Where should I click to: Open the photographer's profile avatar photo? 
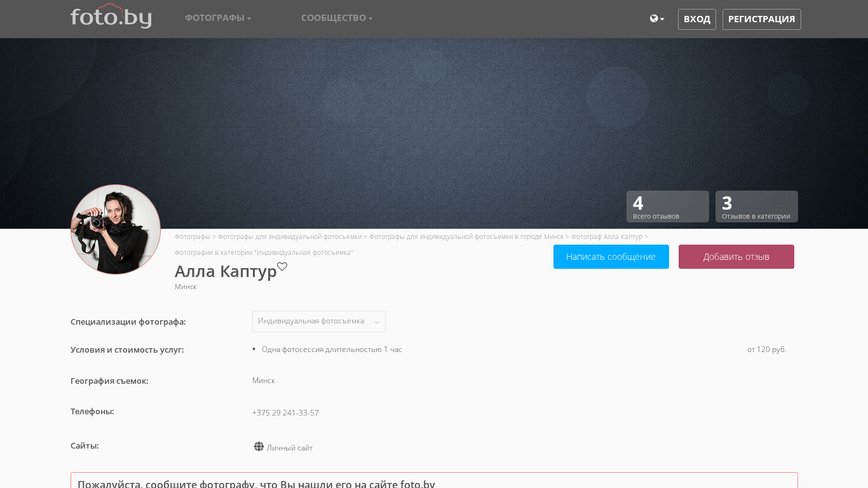click(x=116, y=229)
